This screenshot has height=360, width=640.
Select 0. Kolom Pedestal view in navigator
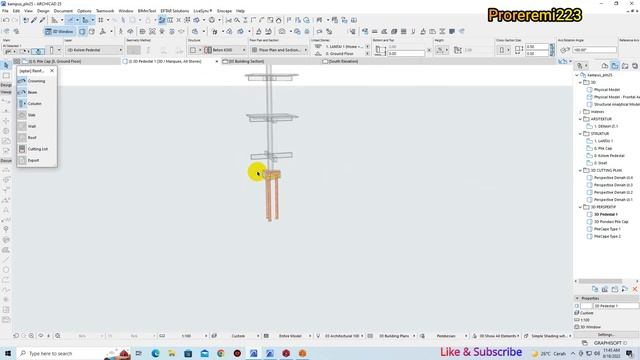point(609,156)
